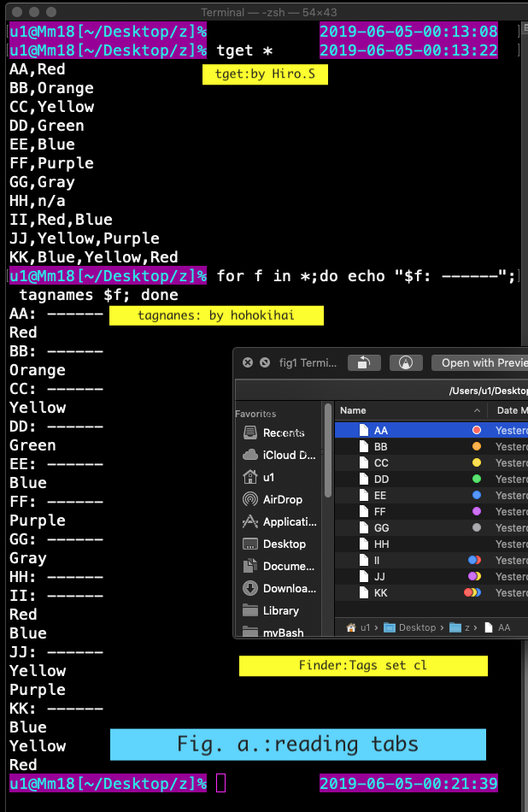This screenshot has height=812, width=528.
Task: Open Recents in the Finder sidebar
Action: 283,432
